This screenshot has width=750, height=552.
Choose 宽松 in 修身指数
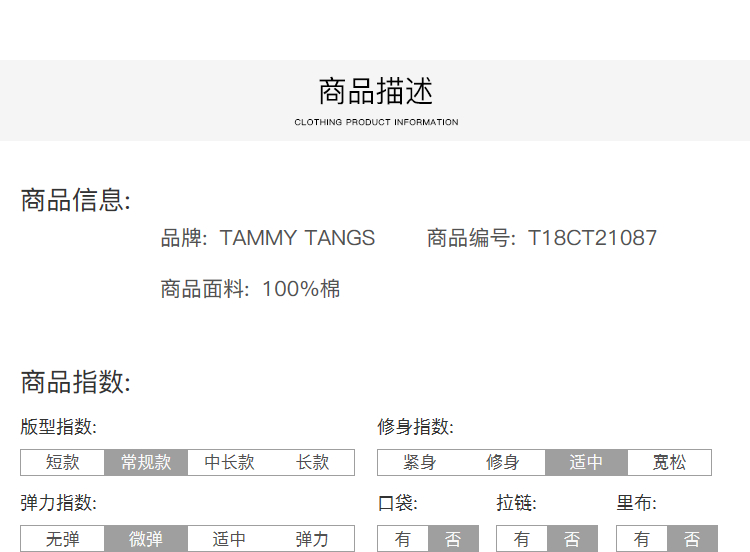click(669, 462)
